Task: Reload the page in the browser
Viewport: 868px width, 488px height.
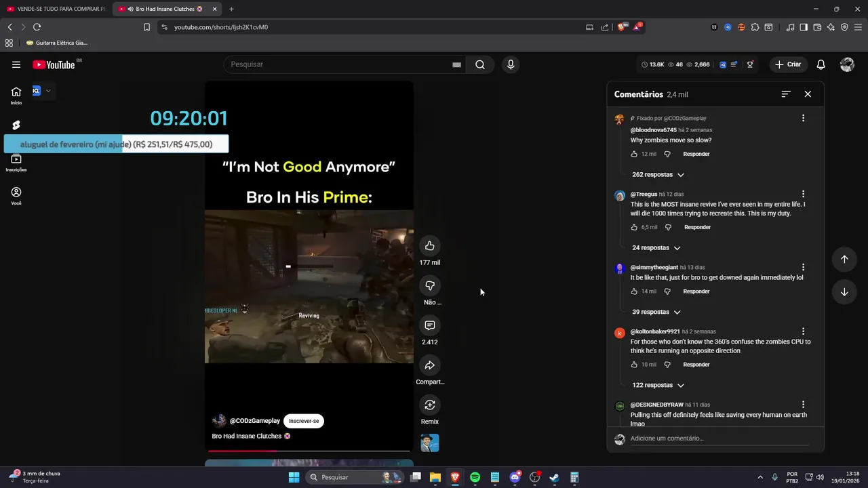Action: [x=37, y=27]
